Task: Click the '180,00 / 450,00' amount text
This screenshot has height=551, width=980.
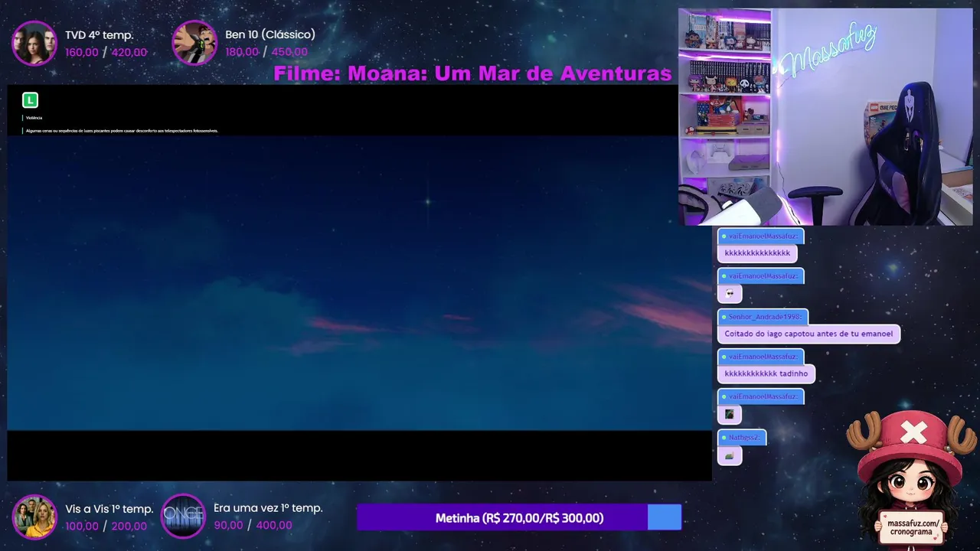Action: [x=266, y=52]
